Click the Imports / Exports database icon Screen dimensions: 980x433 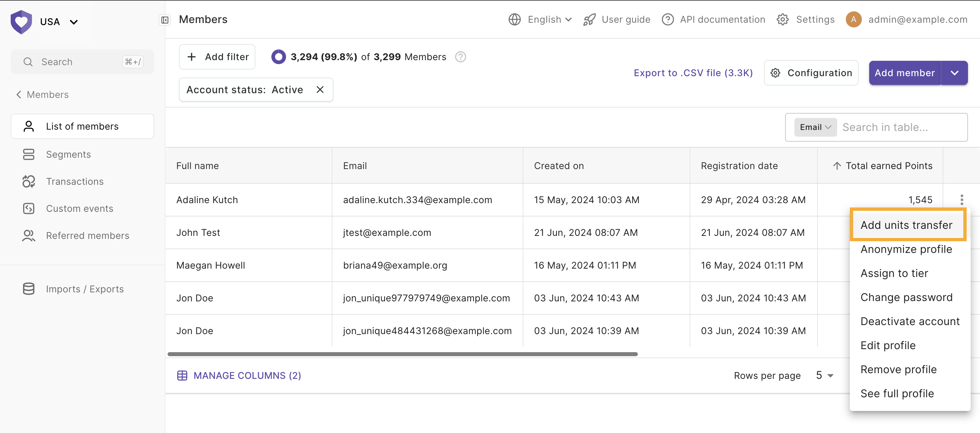(x=28, y=289)
